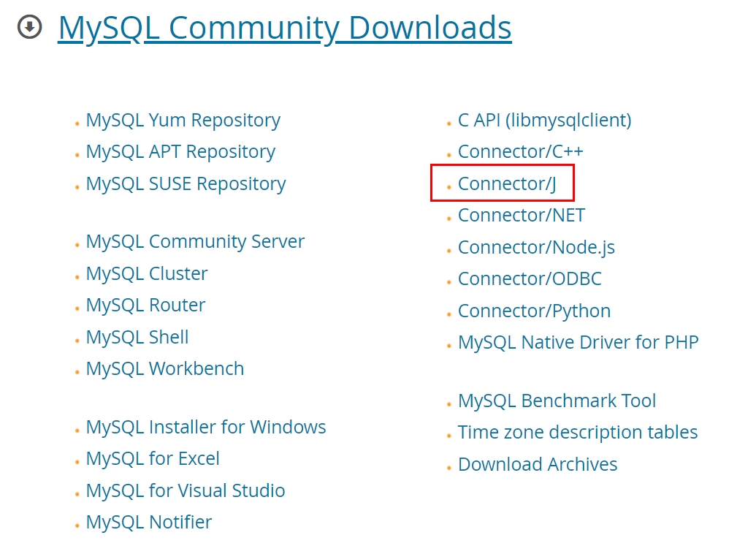The image size is (756, 546).
Task: Go to Download Archives
Action: coord(538,464)
